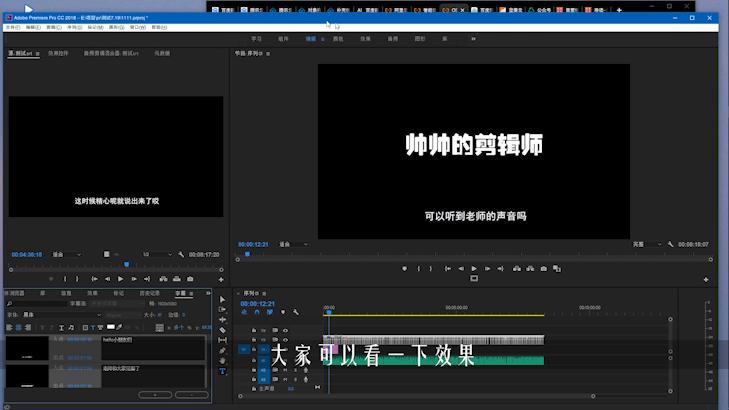
Task: Export a frame from Program monitor
Action: 543,269
